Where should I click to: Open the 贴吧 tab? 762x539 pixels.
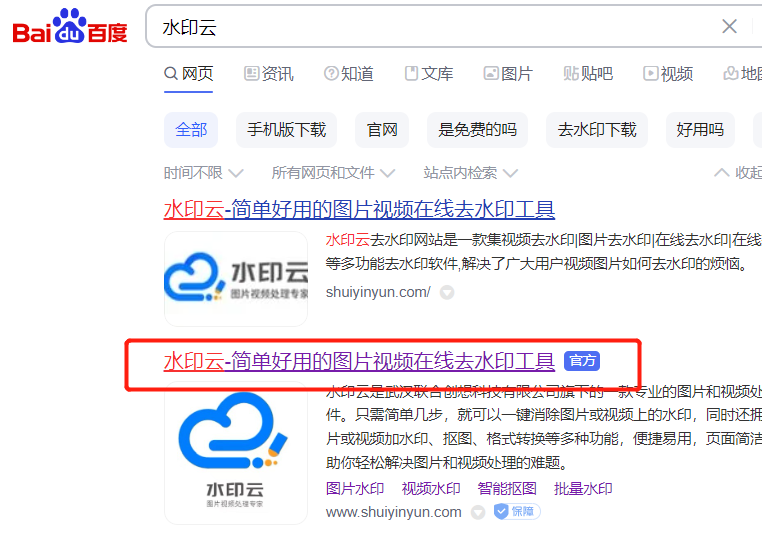(x=588, y=74)
